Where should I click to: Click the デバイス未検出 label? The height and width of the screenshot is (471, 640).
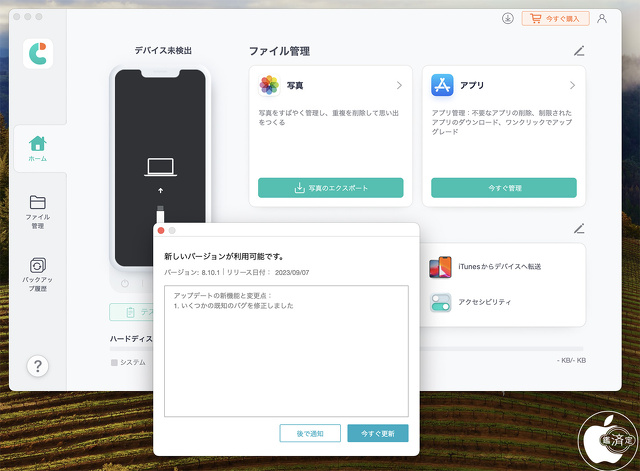point(163,51)
